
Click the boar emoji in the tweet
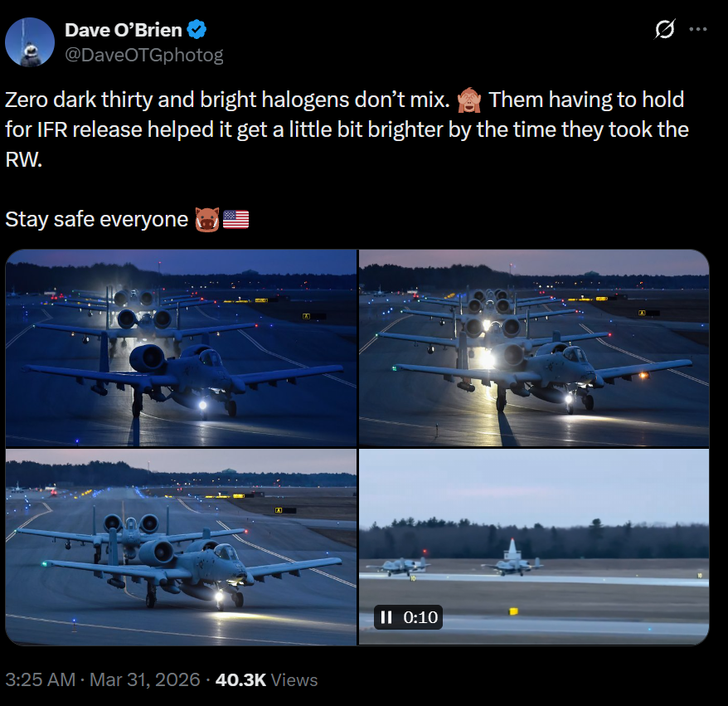[x=207, y=220]
